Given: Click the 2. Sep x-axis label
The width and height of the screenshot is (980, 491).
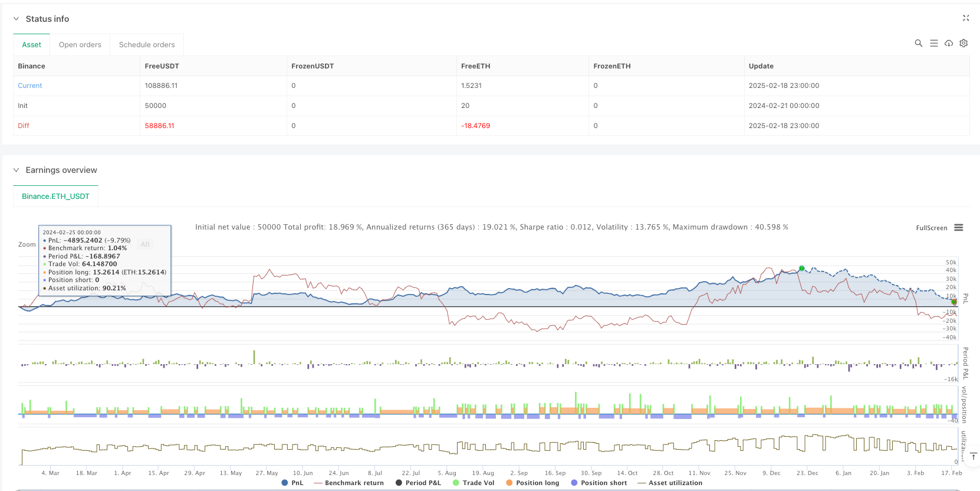Looking at the screenshot, I should [519, 473].
